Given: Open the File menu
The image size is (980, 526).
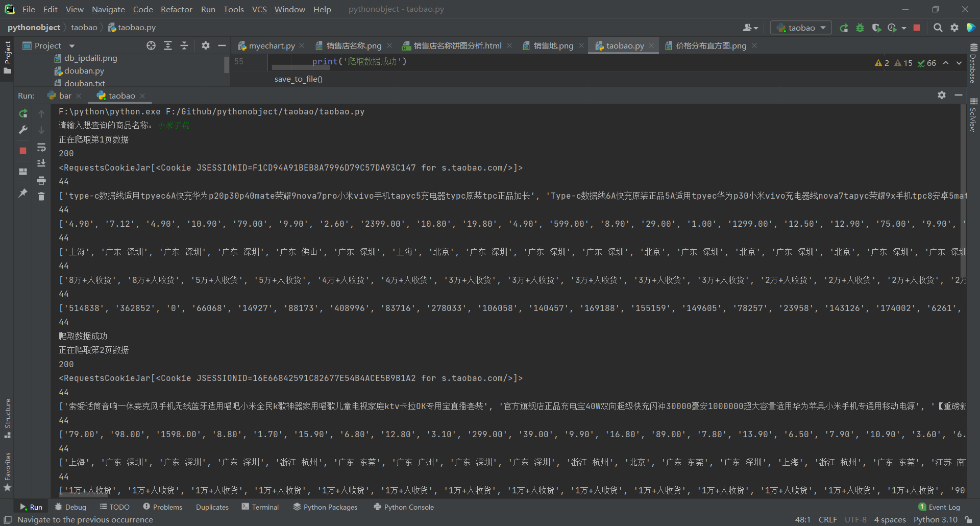Looking at the screenshot, I should [x=29, y=9].
